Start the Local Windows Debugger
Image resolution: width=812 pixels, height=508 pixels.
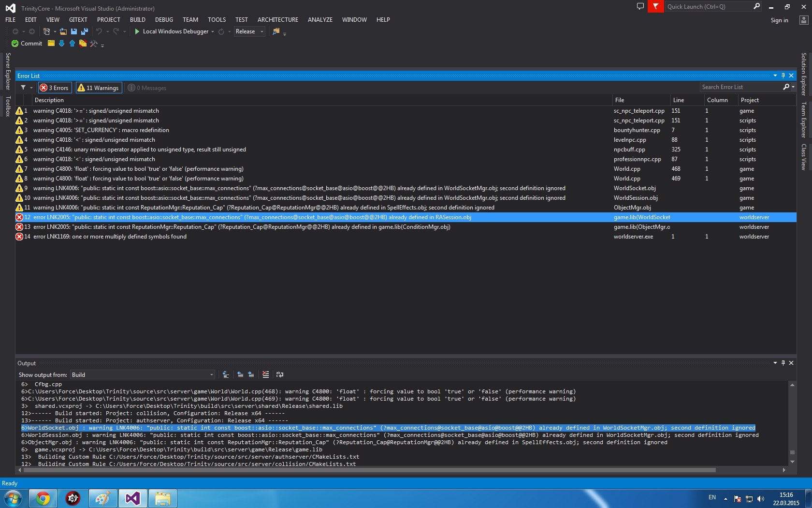pyautogui.click(x=172, y=31)
